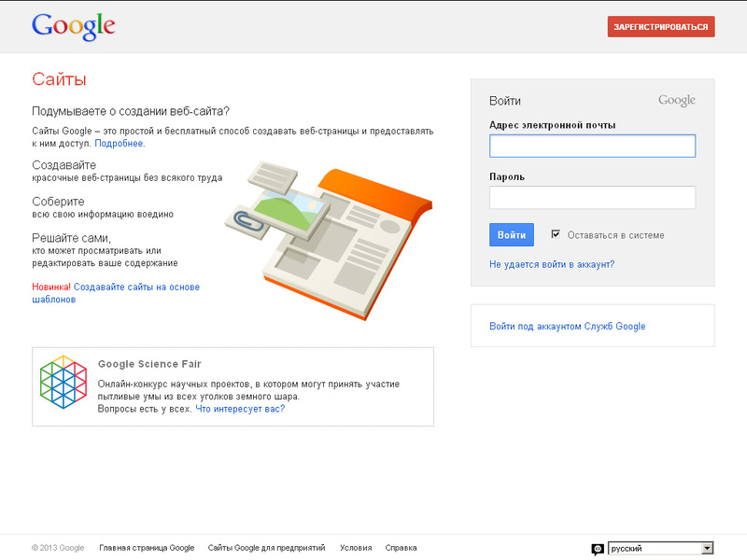Image resolution: width=747 pixels, height=560 pixels.
Task: Click the speech bubble icon beside language selector
Action: pos(598,550)
